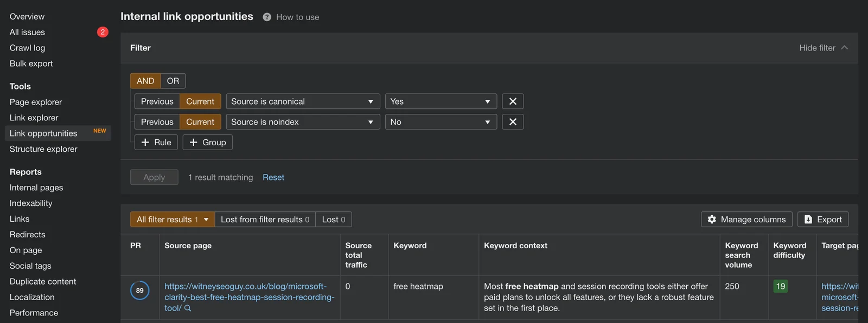Open the Indexability report
868x323 pixels.
31,203
